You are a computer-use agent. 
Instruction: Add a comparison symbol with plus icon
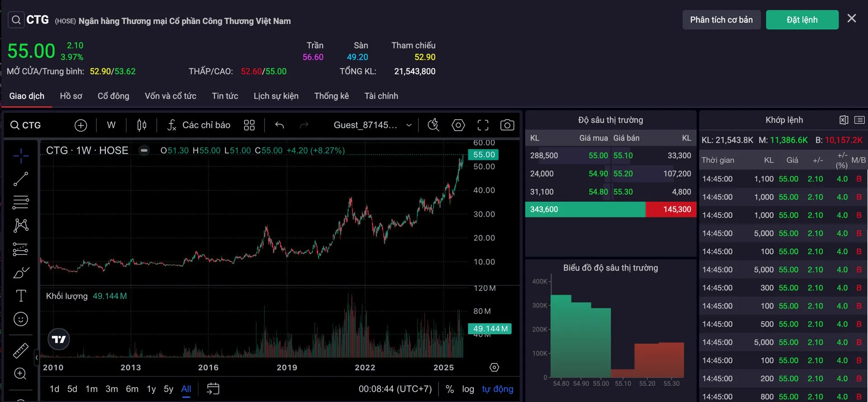(x=80, y=125)
